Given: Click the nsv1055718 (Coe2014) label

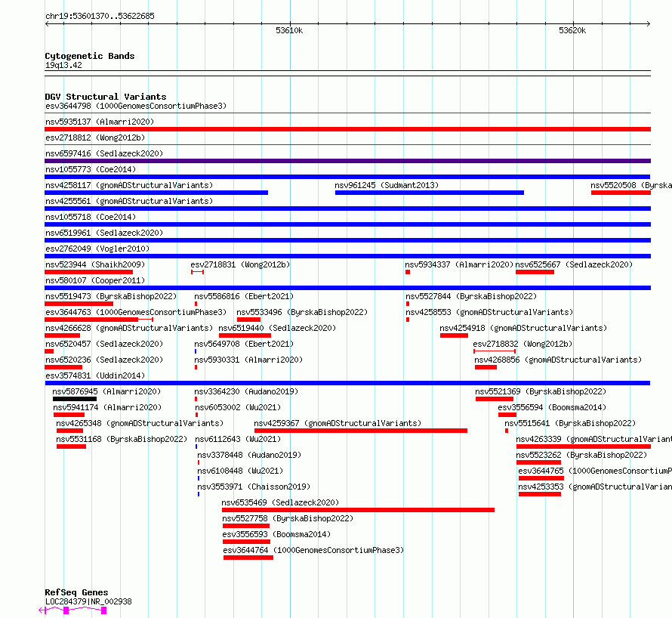Looking at the screenshot, I should tap(91, 217).
